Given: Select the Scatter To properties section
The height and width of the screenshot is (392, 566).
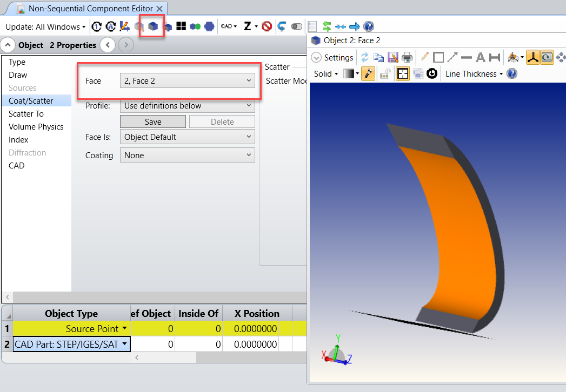Looking at the screenshot, I should 26,114.
